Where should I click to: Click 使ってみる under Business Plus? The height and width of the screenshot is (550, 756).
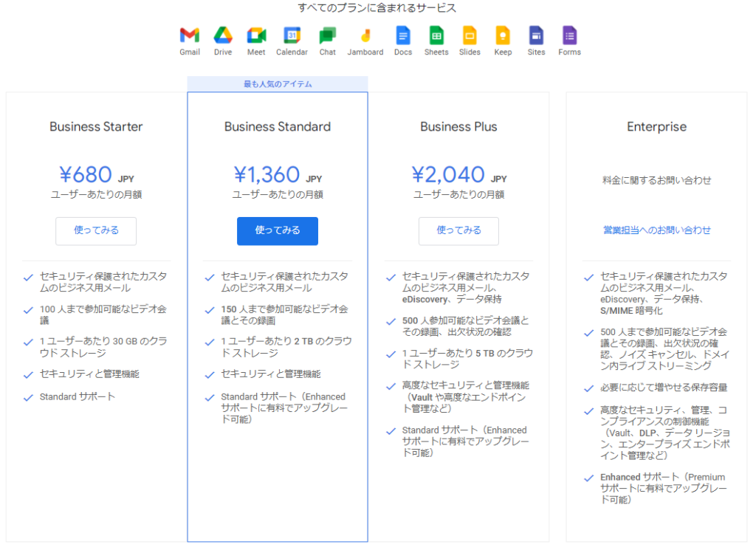[458, 230]
